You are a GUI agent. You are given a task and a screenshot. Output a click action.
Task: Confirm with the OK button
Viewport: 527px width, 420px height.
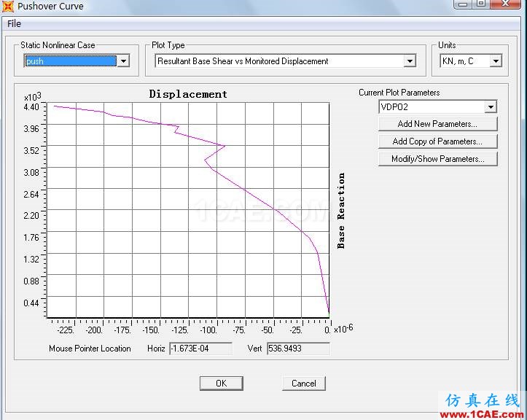point(221,384)
